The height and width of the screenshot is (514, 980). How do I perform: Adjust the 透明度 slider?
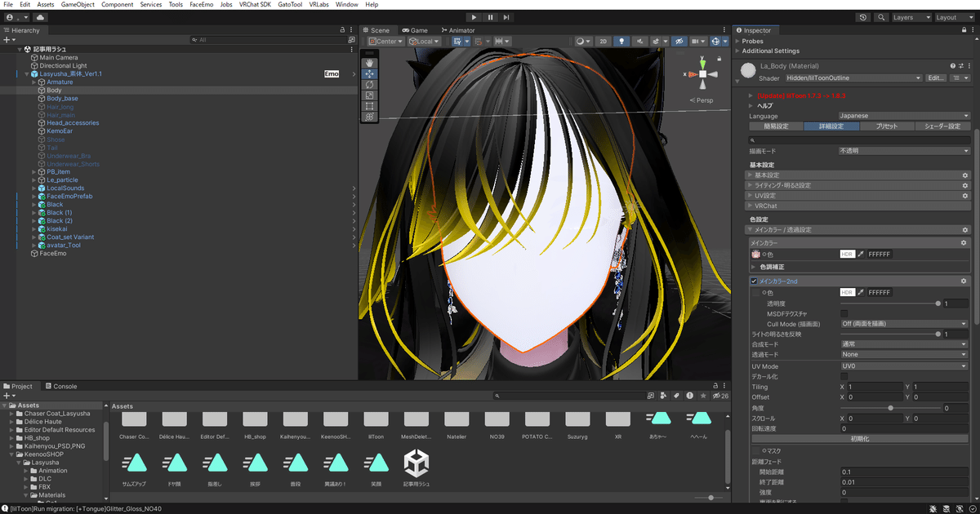[x=890, y=303]
